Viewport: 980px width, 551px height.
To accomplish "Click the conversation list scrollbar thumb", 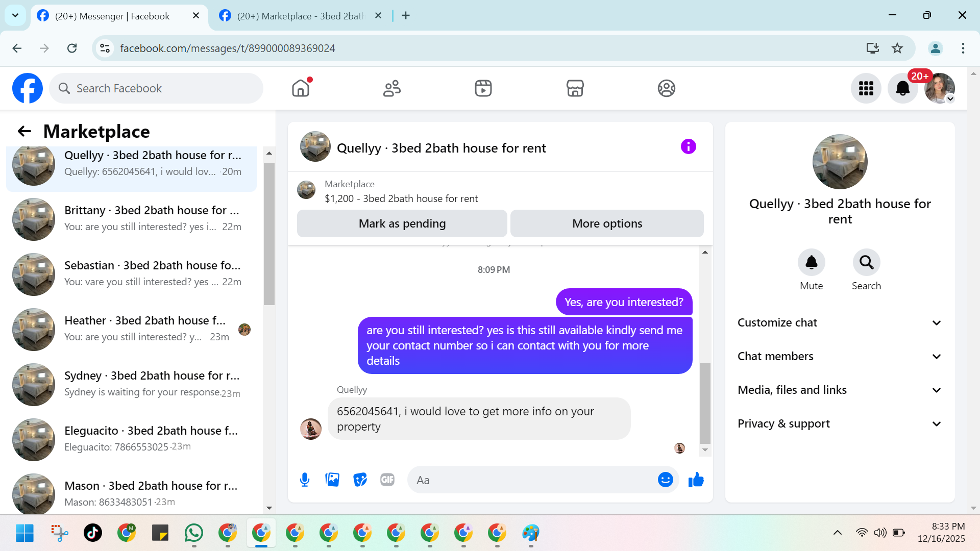I will [x=269, y=234].
